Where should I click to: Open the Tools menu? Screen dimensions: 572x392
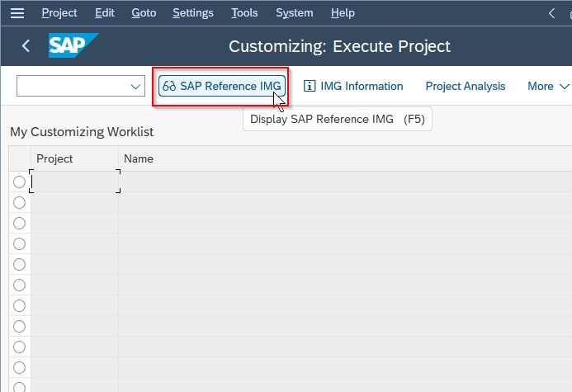click(244, 13)
